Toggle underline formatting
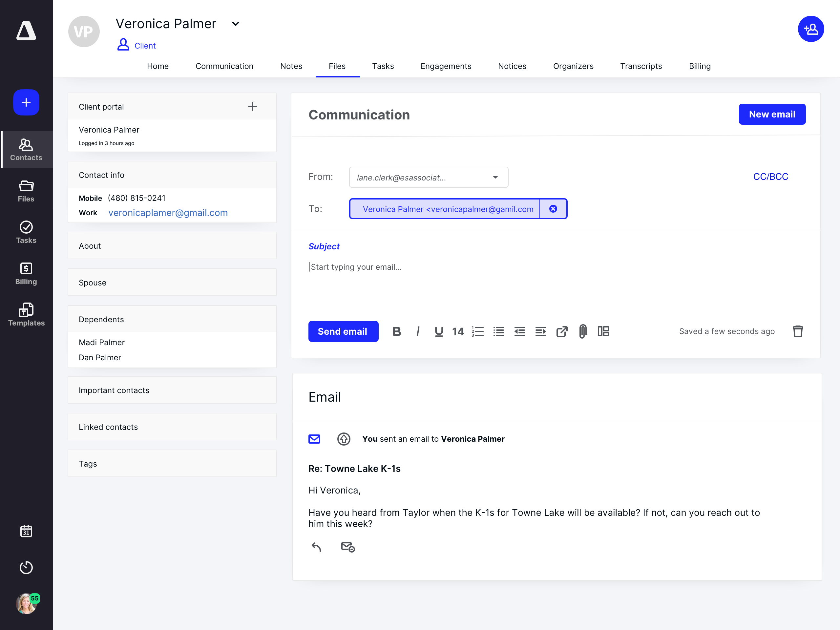Viewport: 840px width, 630px height. [439, 331]
